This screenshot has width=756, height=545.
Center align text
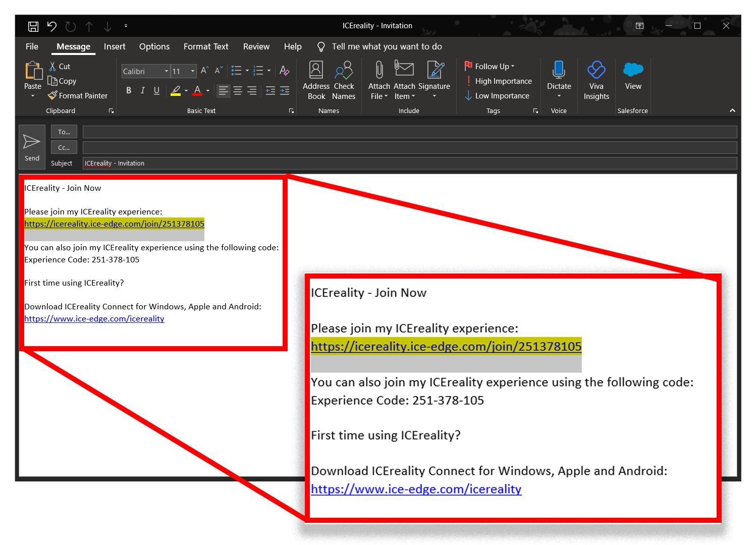point(238,91)
